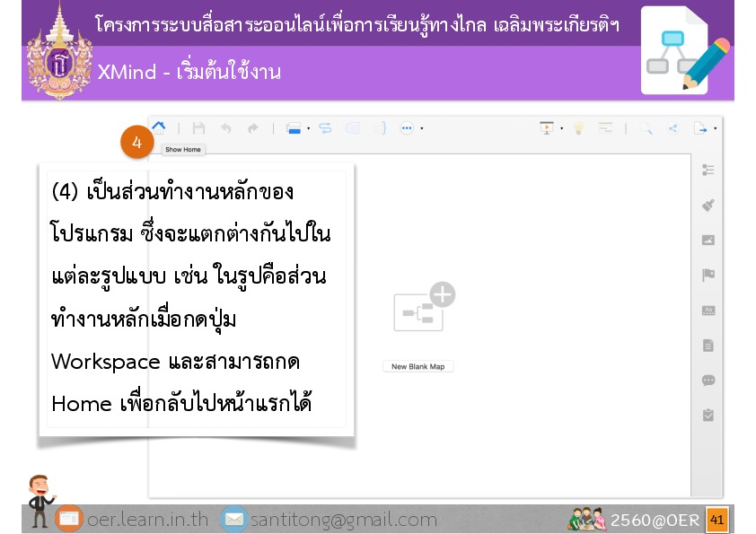The width and height of the screenshot is (756, 534).
Task: Click the Share icon in toolbar
Action: tap(672, 128)
